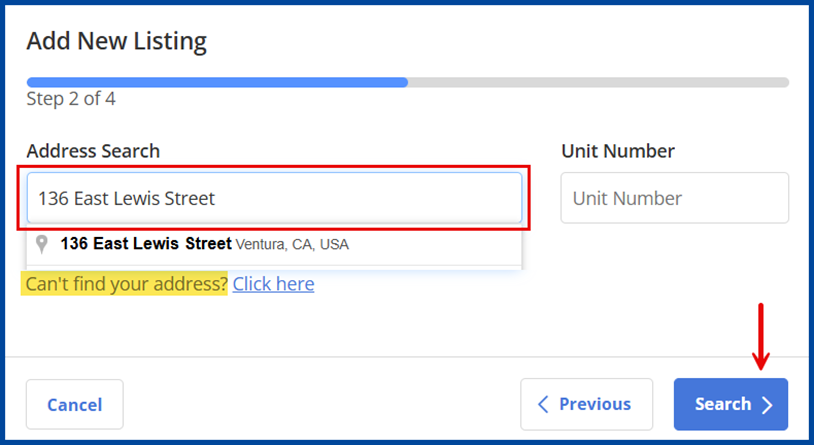The image size is (814, 445).
Task: Submit the address with Search button
Action: [x=730, y=404]
